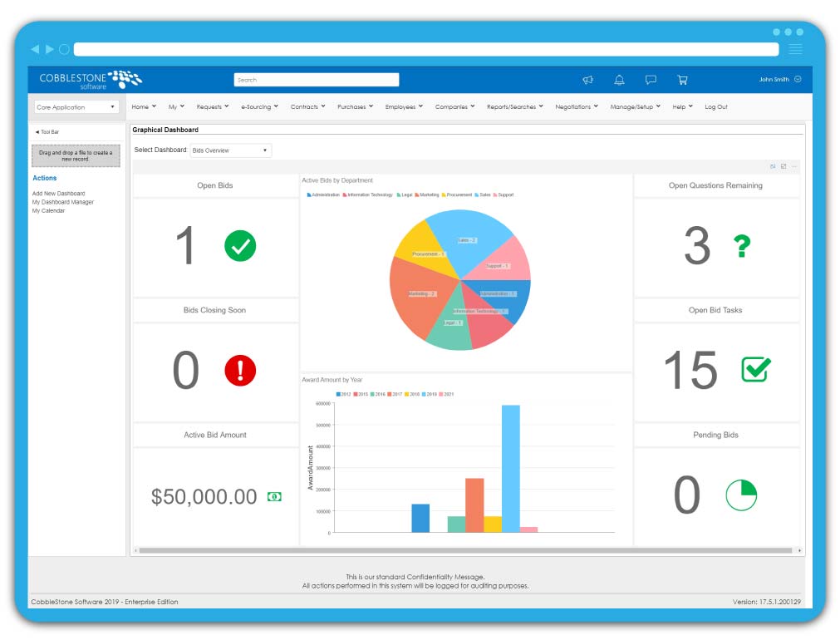Click the browser hamburger menu icon
The width and height of the screenshot is (840, 640).
(x=795, y=49)
